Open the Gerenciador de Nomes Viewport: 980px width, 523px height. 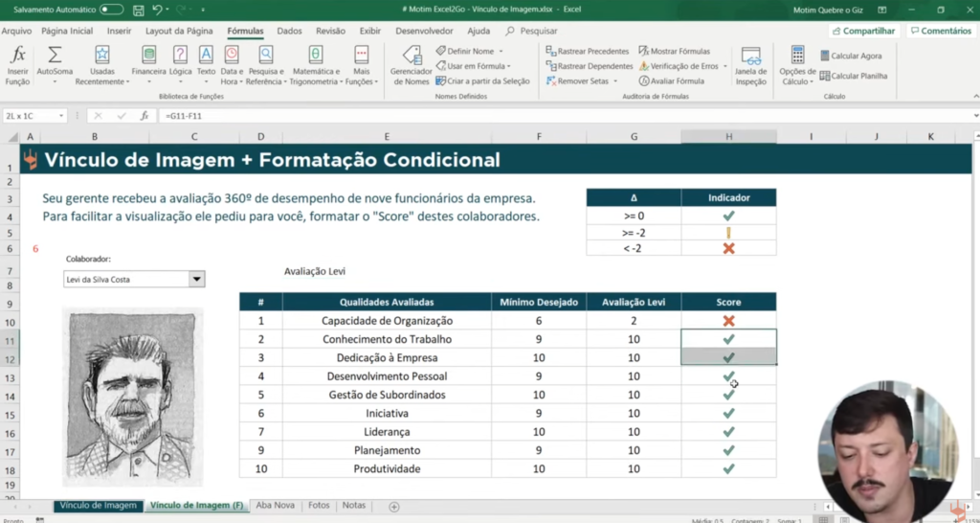[x=412, y=65]
